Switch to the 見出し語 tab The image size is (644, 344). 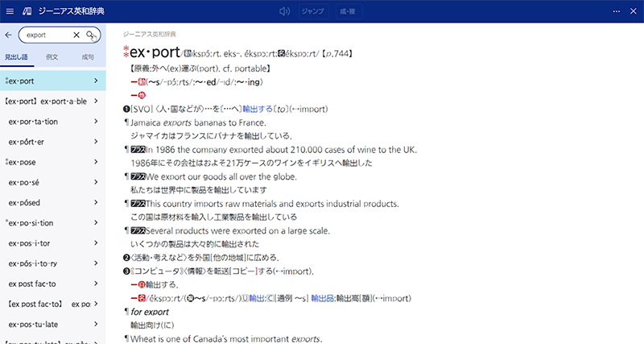16,57
